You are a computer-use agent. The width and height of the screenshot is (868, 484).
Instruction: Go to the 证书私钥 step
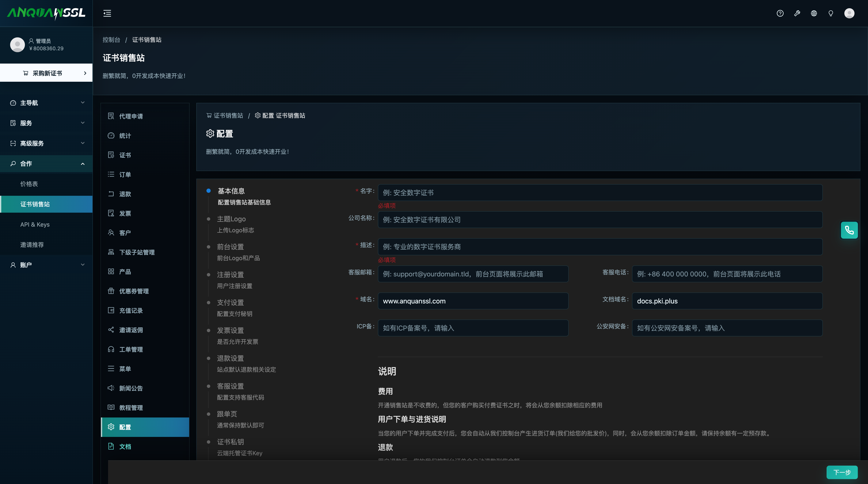tap(231, 442)
